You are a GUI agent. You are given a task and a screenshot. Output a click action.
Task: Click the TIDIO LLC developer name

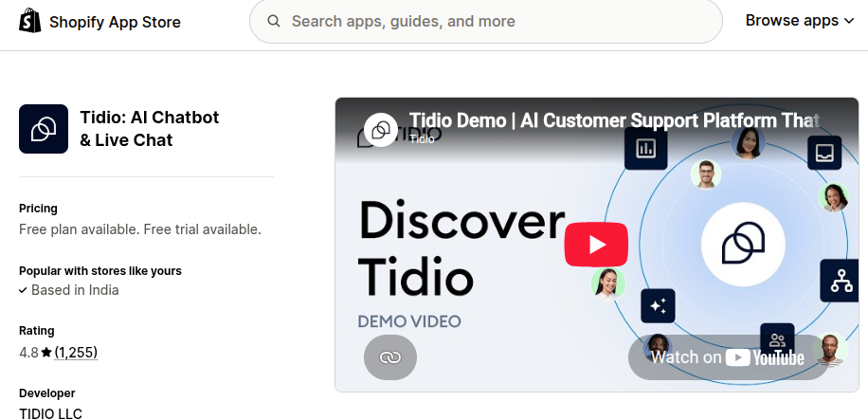click(x=50, y=414)
